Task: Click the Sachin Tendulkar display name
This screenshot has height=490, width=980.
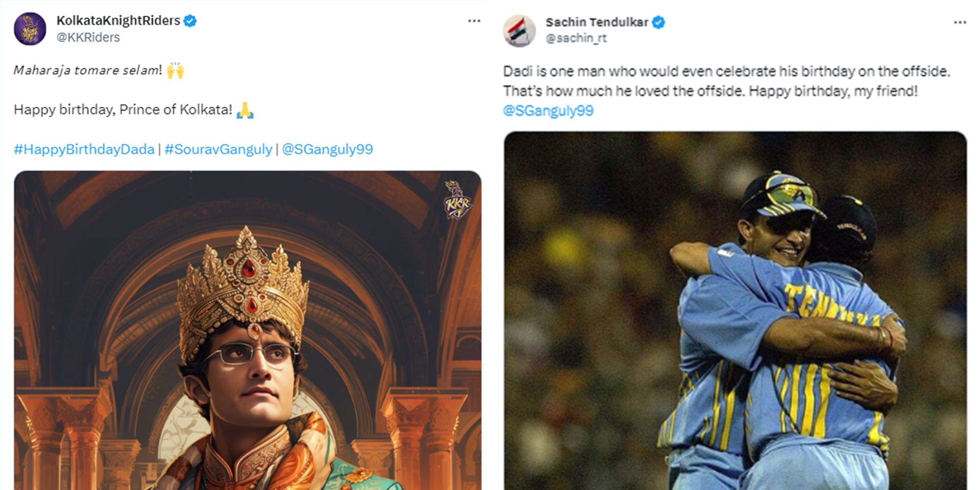Action: [x=599, y=22]
